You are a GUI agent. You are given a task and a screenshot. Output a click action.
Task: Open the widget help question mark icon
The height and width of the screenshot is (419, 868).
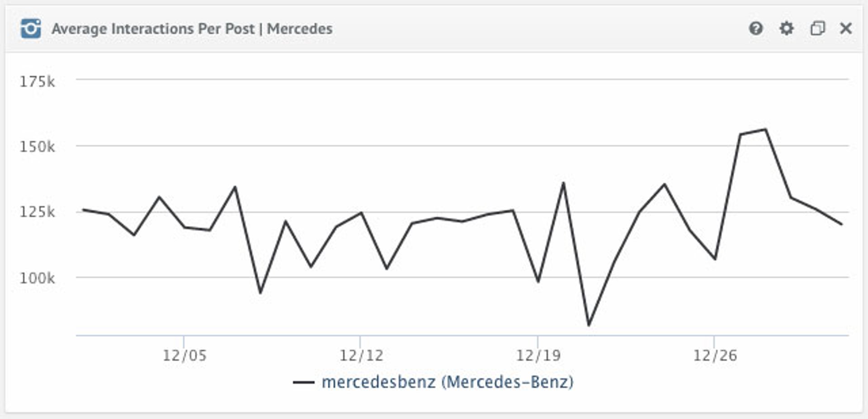tap(755, 28)
